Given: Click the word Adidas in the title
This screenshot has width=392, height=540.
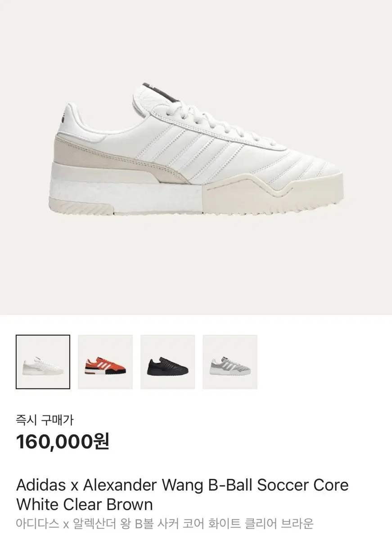Looking at the screenshot, I should pos(41,485).
